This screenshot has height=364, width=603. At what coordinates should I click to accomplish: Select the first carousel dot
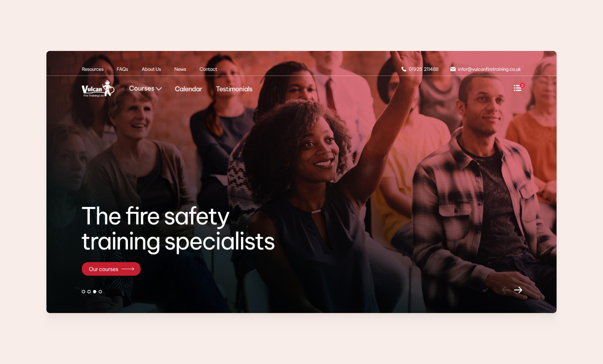(x=83, y=292)
